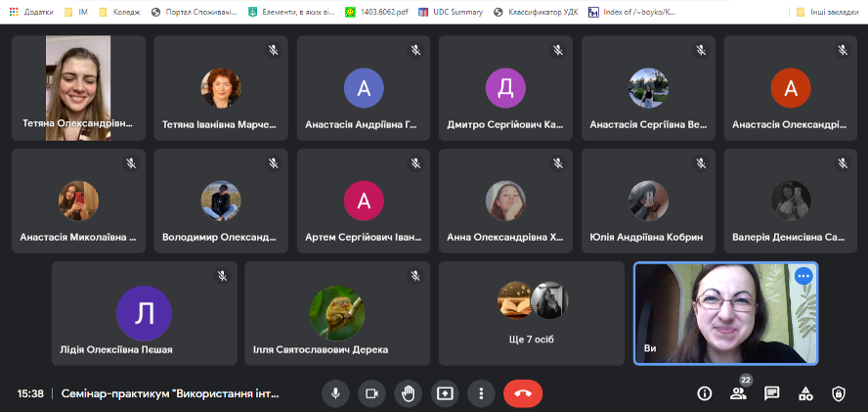Click muted mic icon on Лідія Олексіївна Пєшая tile
Viewport: 868px width, 412px height.
tap(222, 276)
